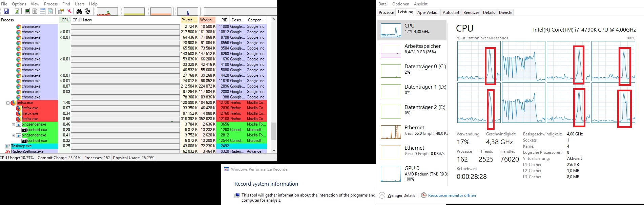Select the GPU 0 AMD Radeon entry
This screenshot has width=644, height=205.
(x=412, y=173)
